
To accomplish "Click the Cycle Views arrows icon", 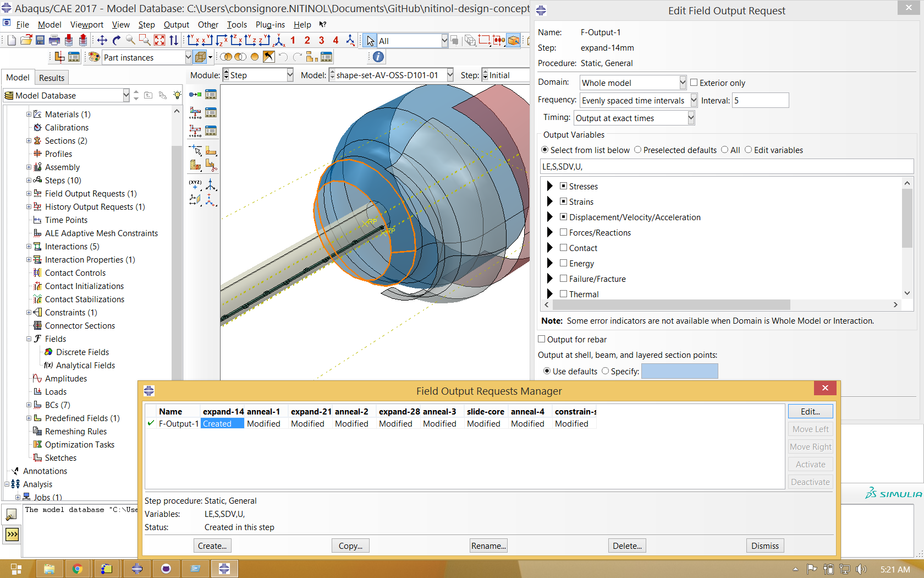I will (x=174, y=40).
